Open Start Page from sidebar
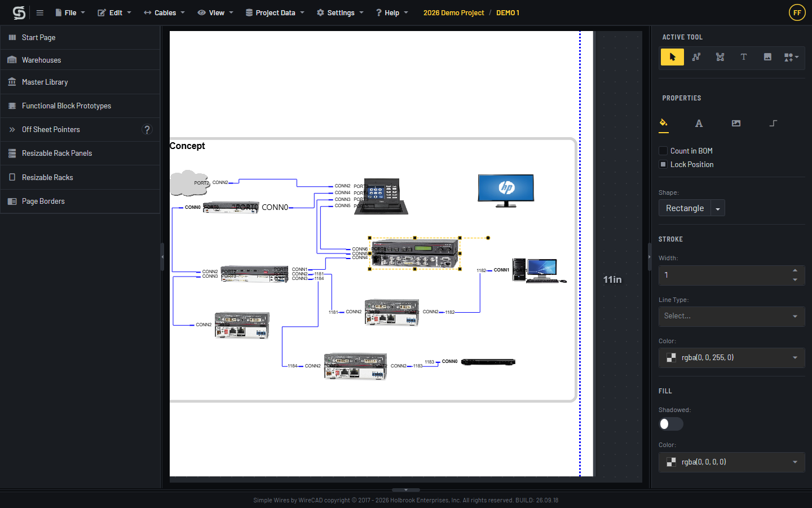The width and height of the screenshot is (812, 508). (x=80, y=37)
